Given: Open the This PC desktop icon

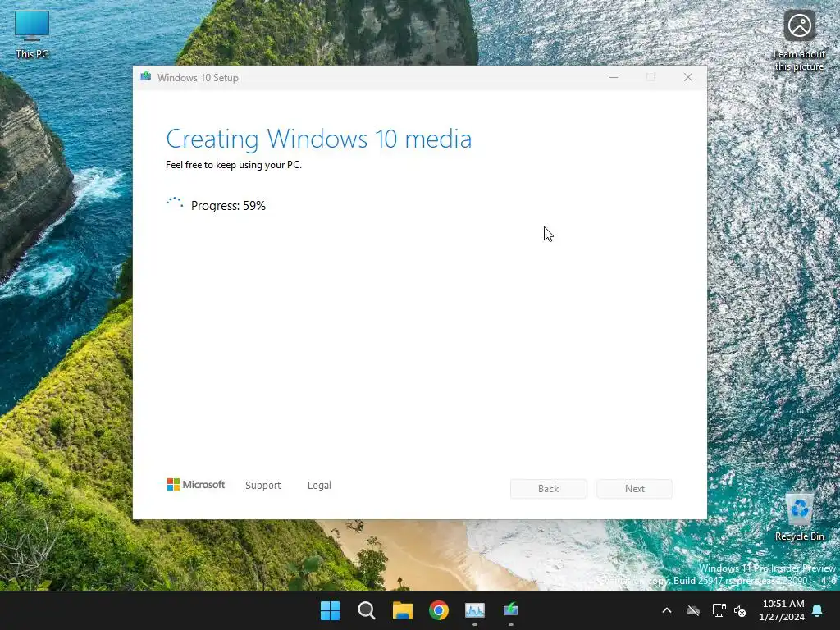Looking at the screenshot, I should coord(32,34).
